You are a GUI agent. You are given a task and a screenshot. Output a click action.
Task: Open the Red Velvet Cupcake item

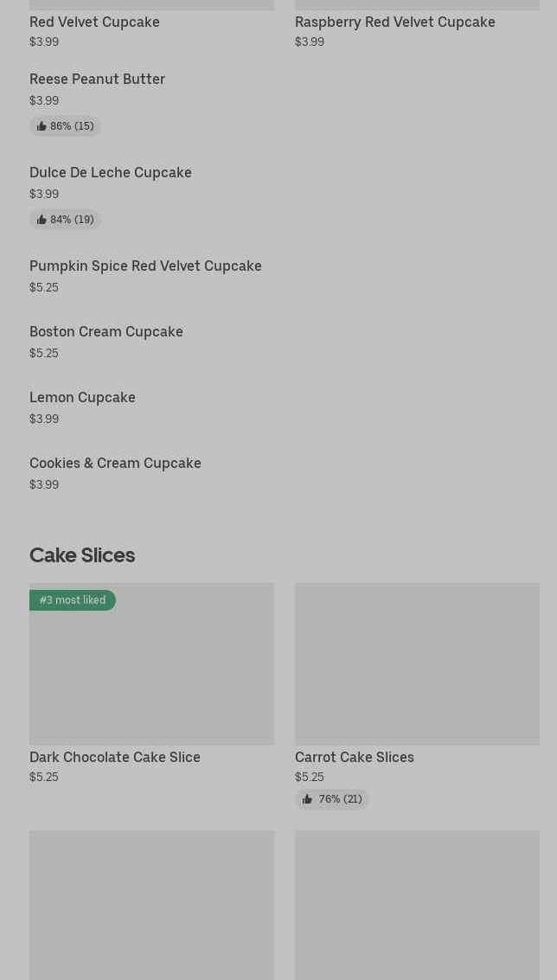coord(94,22)
